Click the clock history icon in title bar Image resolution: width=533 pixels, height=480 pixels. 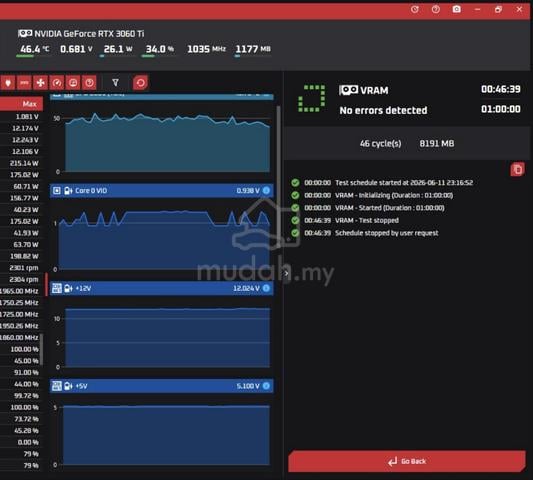click(x=415, y=10)
